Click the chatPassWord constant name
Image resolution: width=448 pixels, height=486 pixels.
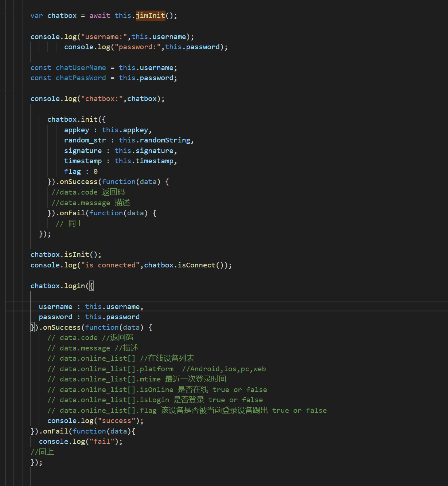tap(81, 78)
